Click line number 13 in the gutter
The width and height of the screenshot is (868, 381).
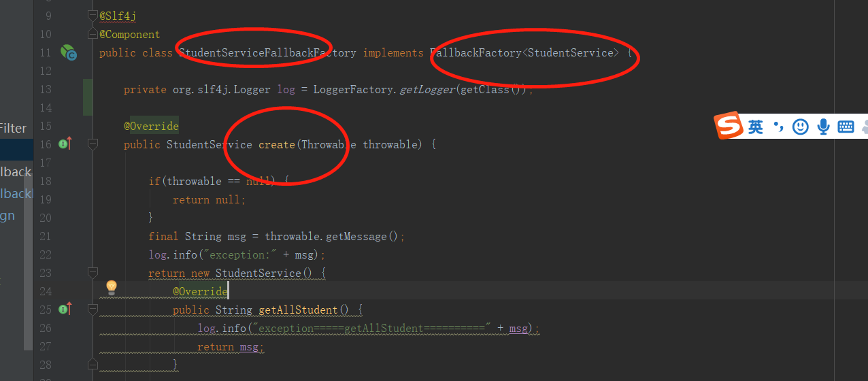click(46, 89)
